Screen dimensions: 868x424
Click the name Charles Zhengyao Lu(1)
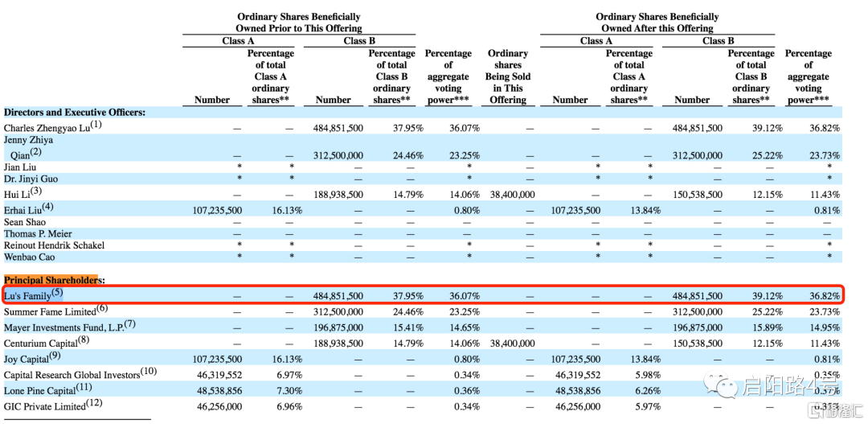(53, 127)
